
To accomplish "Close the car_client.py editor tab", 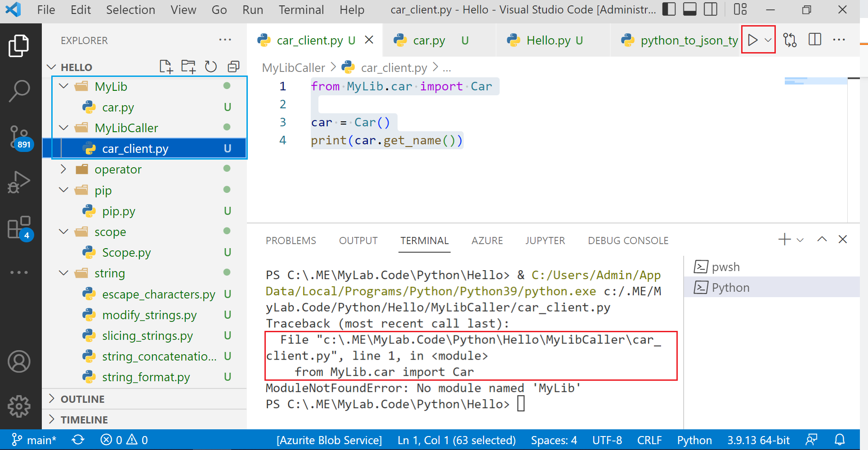I will point(369,40).
